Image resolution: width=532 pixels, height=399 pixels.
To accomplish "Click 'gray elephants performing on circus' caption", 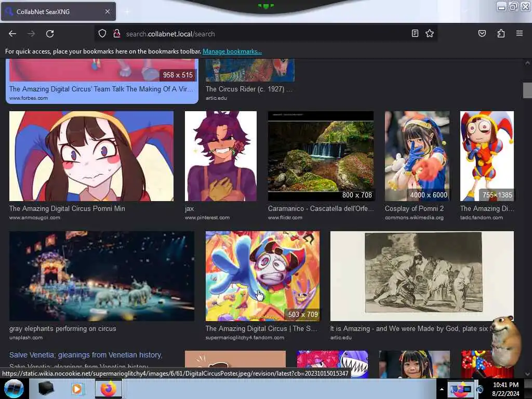I will pos(63,328).
